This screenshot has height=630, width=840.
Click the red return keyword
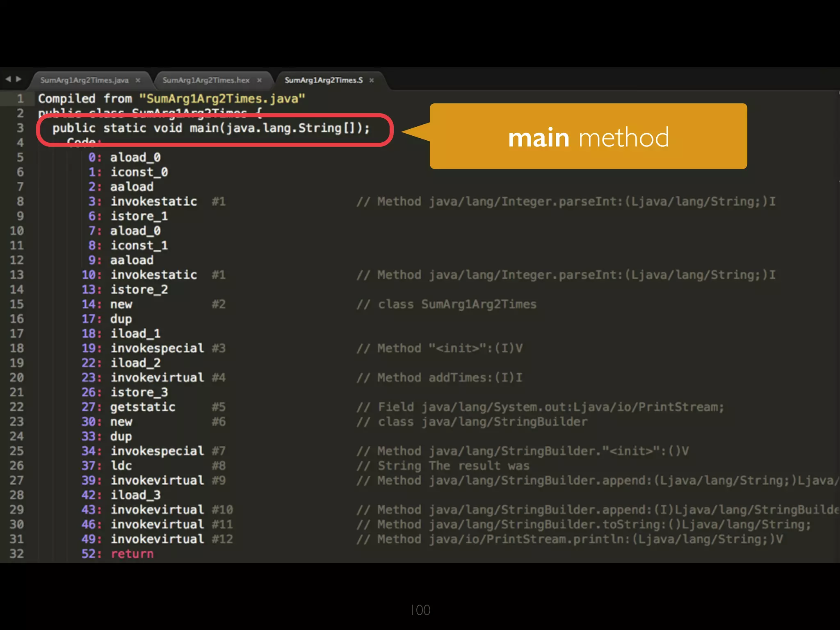pos(132,554)
